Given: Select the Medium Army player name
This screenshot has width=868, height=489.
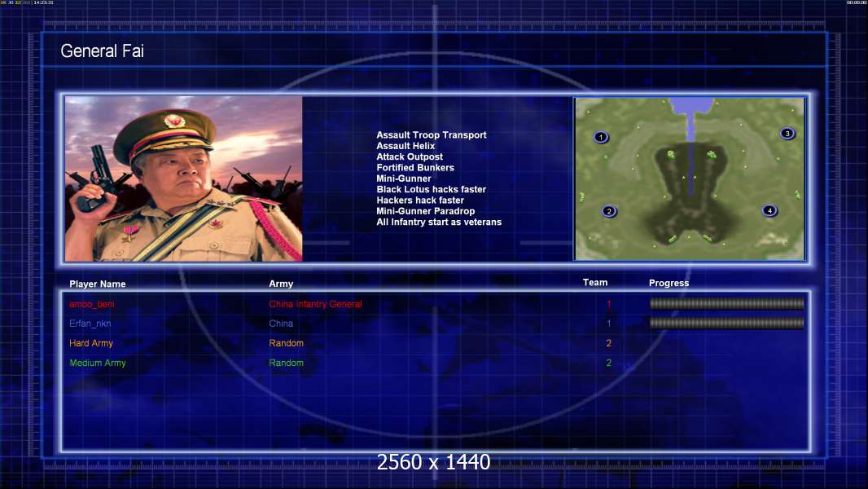Looking at the screenshot, I should (98, 363).
